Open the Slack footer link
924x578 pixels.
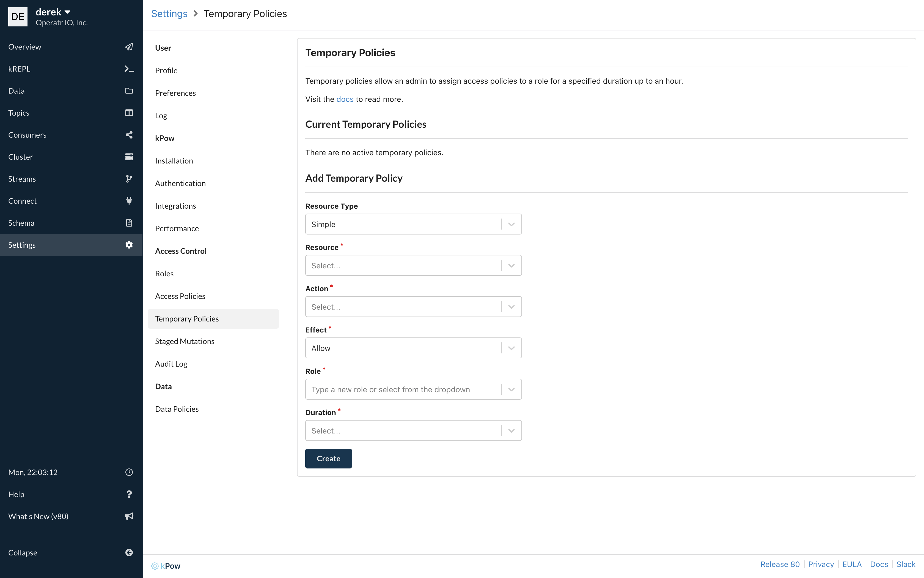[906, 564]
